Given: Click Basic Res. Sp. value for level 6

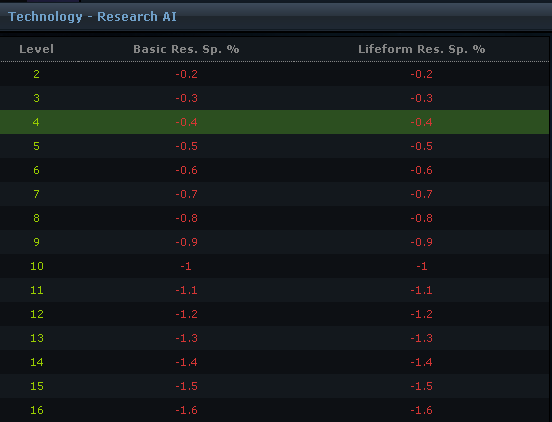Looking at the screenshot, I should tap(186, 170).
